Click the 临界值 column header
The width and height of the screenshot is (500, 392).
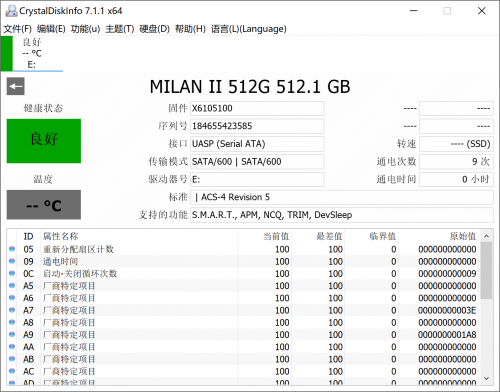click(372, 236)
